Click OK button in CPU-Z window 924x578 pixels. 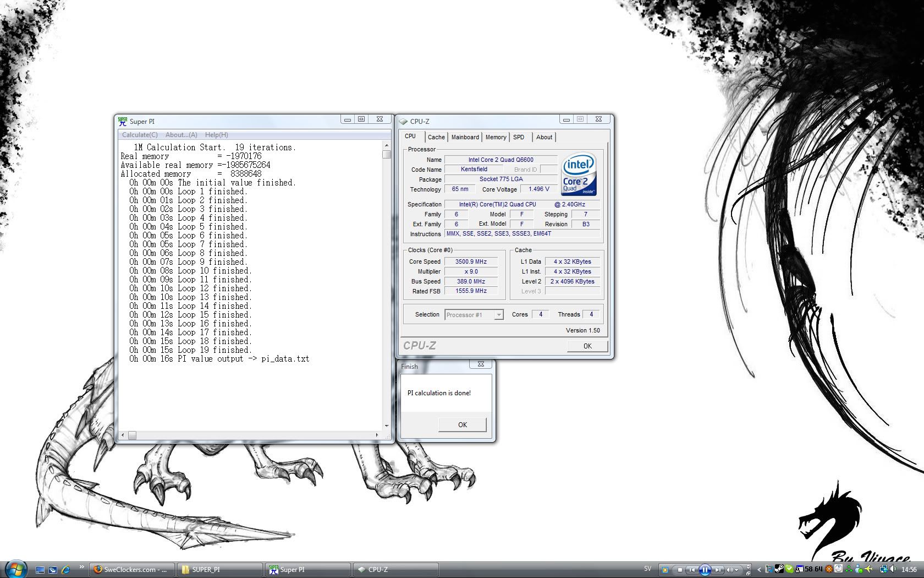point(587,346)
